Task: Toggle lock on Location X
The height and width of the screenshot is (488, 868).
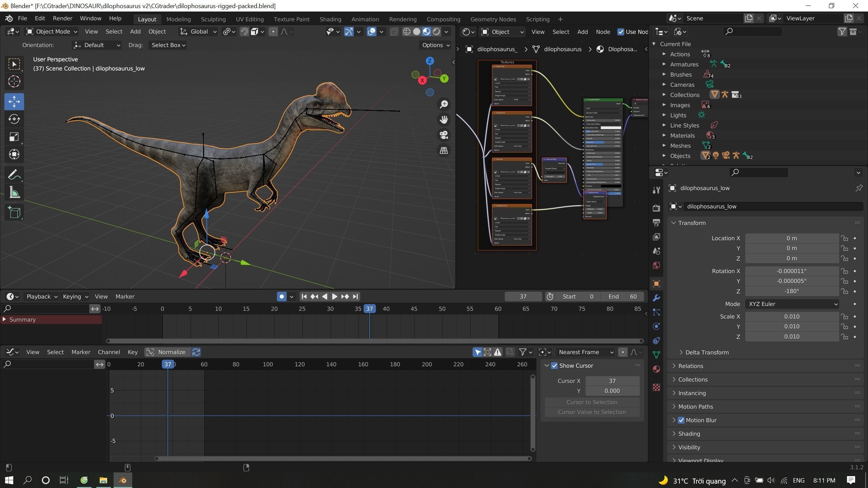Action: click(x=845, y=238)
